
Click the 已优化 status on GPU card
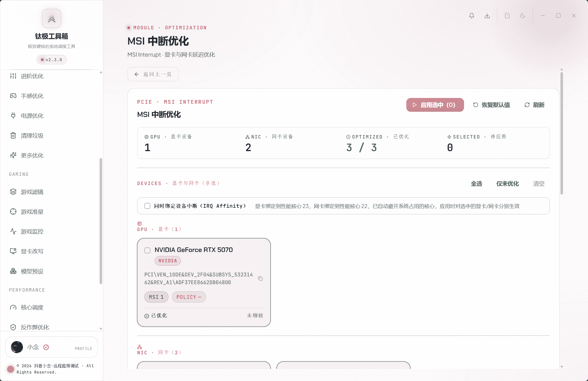[156, 316]
